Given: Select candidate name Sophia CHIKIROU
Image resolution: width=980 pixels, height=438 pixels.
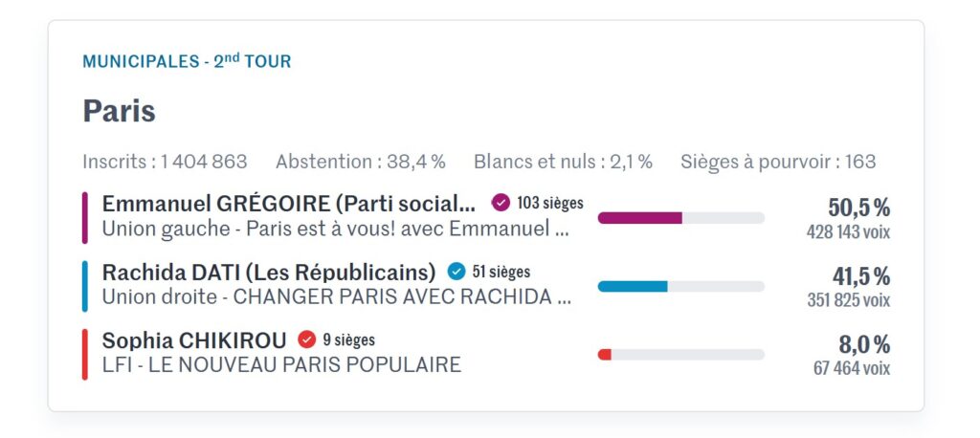Looking at the screenshot, I should pos(194,340).
